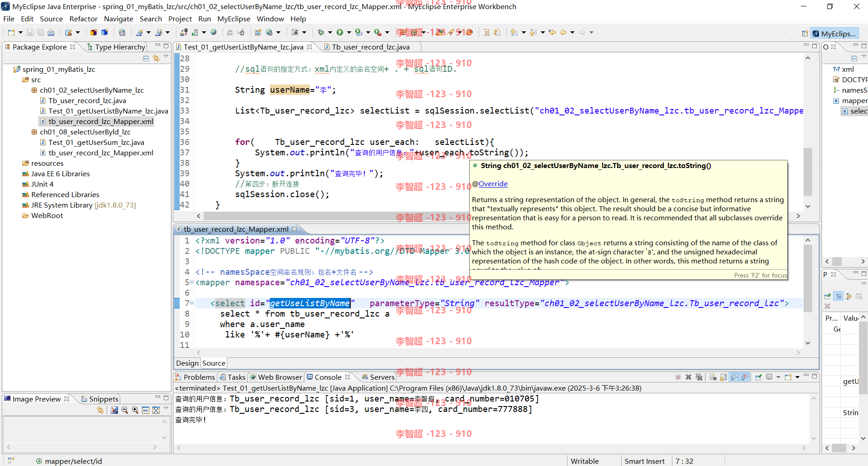Select Referenced Libraries in Package Explorer
This screenshot has width=868, height=466.
[x=65, y=194]
